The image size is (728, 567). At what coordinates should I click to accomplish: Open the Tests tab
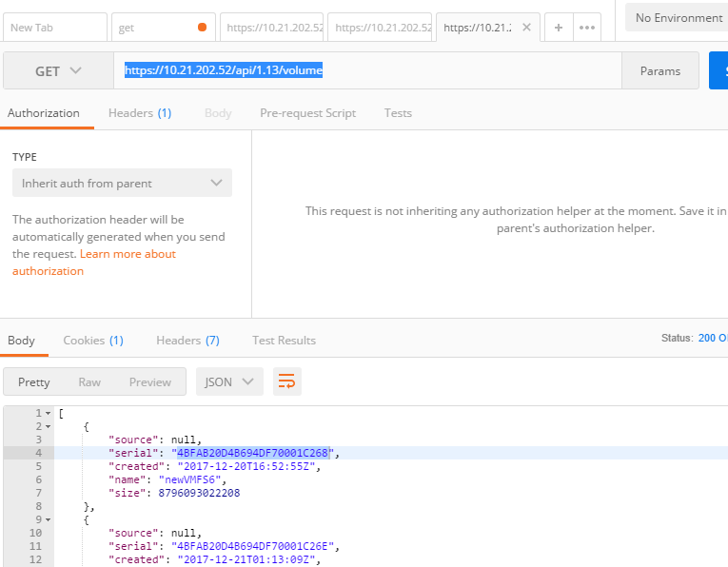398,113
